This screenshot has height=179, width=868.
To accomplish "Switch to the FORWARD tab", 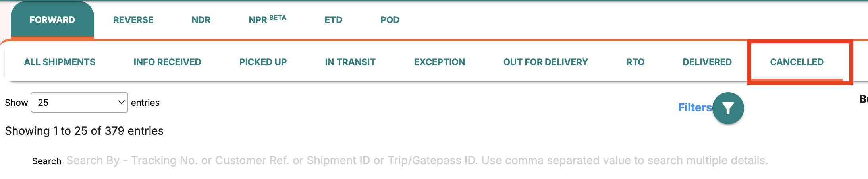I will (52, 20).
